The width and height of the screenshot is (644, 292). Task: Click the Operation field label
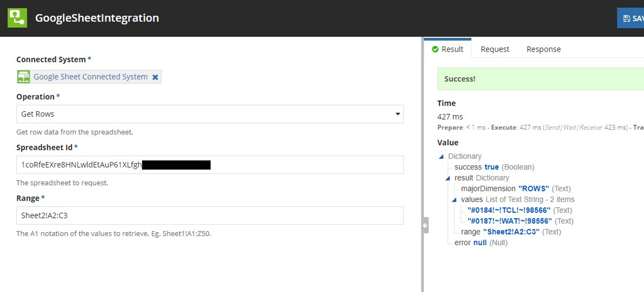pos(35,97)
